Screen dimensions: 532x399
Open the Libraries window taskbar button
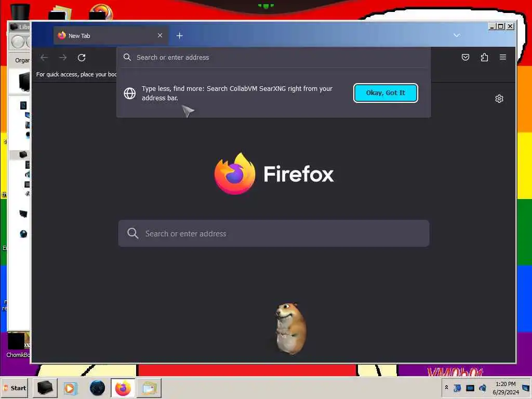tap(149, 388)
